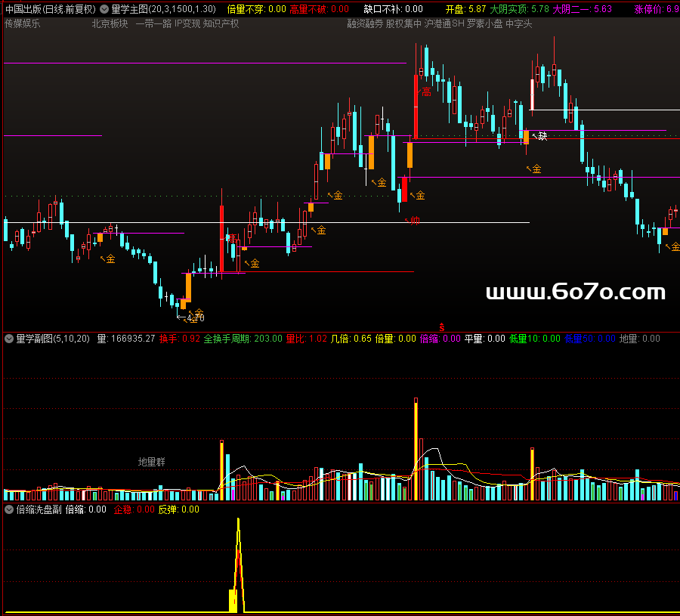Open the 北京板块 region tag

[110, 23]
